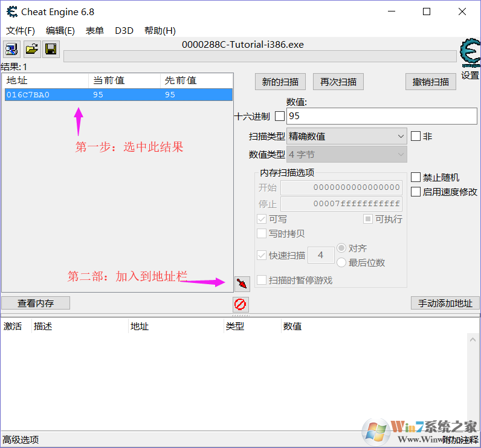Maximize the Cheat Engine window

coord(427,11)
